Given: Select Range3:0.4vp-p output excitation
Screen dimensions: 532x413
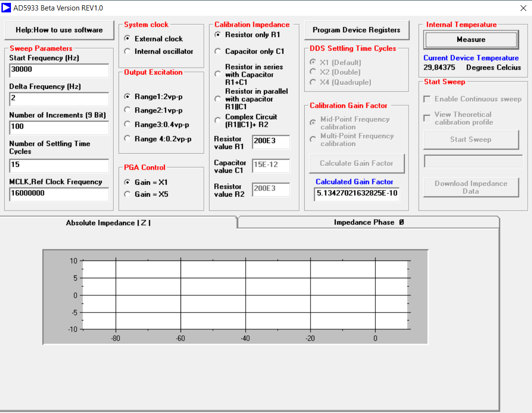Looking at the screenshot, I should pyautogui.click(x=156, y=124).
